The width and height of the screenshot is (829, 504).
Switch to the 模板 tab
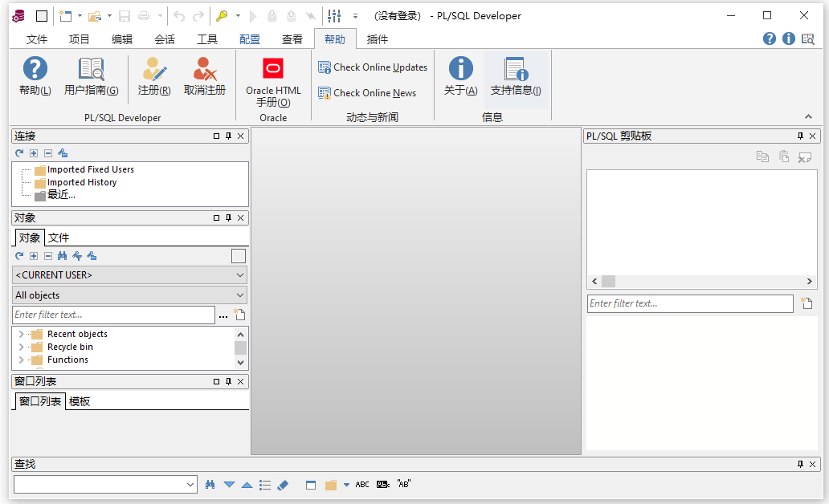pos(80,401)
